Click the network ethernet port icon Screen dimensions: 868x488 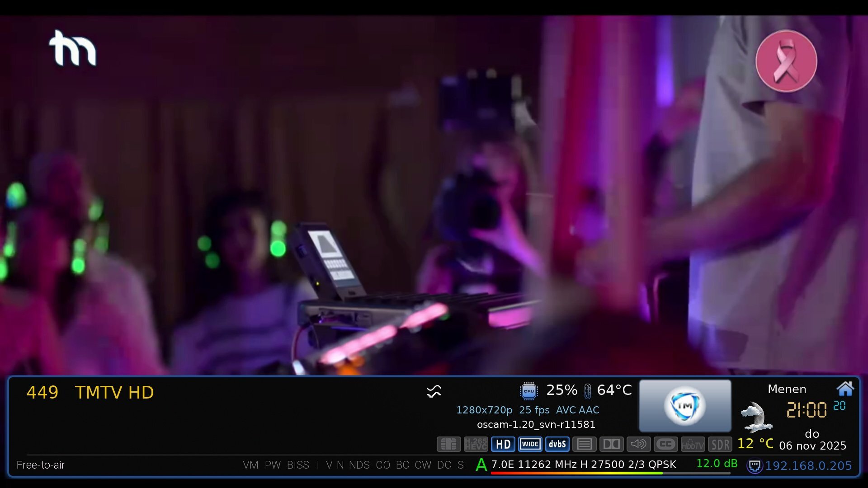coord(754,466)
